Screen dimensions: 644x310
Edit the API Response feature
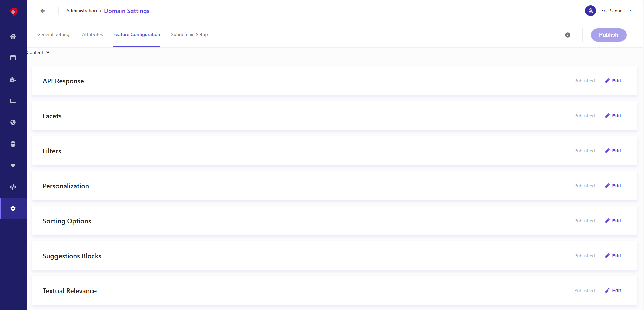click(x=613, y=81)
